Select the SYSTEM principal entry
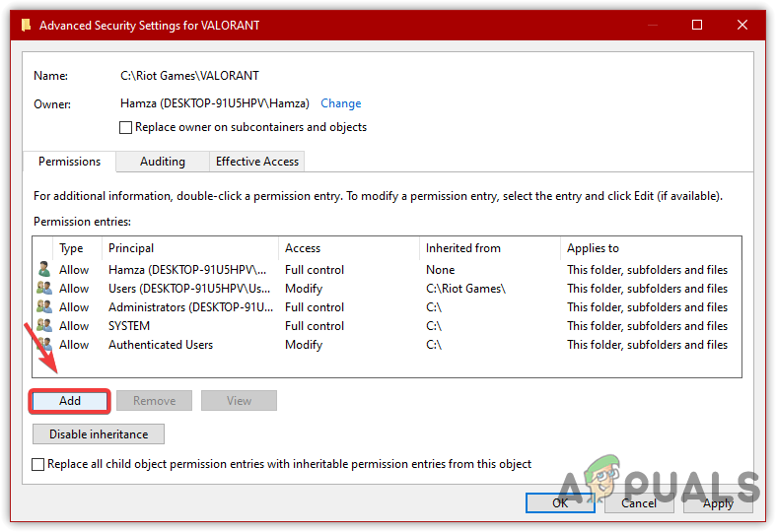The height and width of the screenshot is (532, 776). (129, 326)
